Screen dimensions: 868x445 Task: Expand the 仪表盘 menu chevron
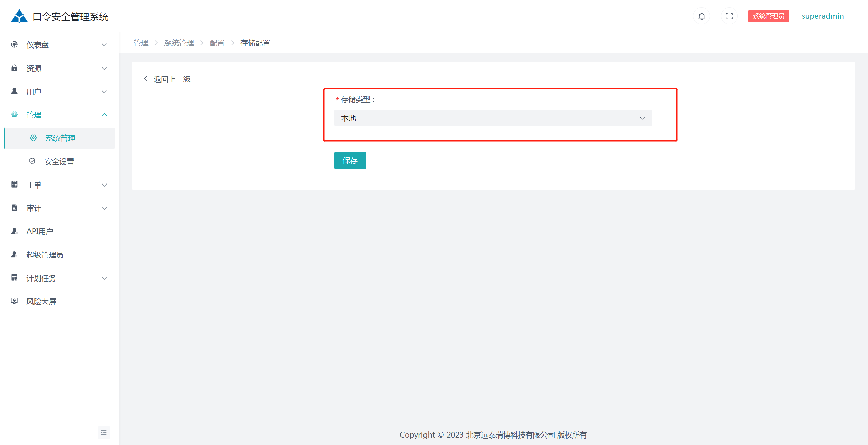tap(104, 45)
